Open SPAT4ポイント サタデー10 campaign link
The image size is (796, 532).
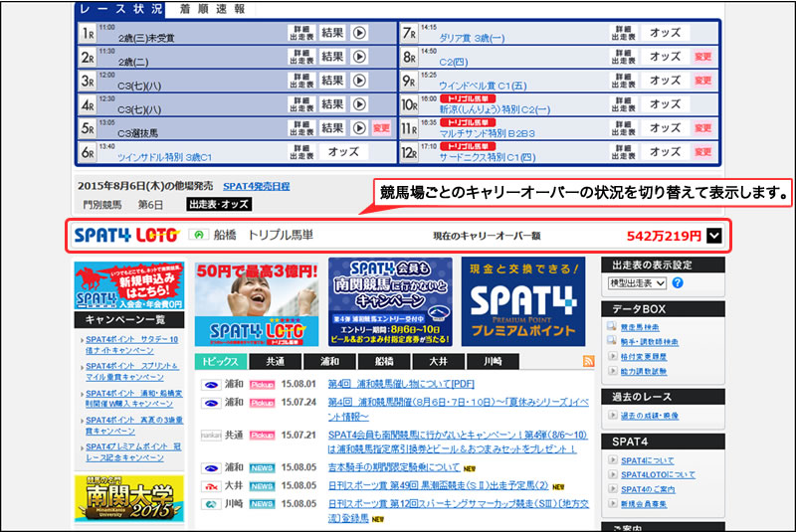[132, 345]
